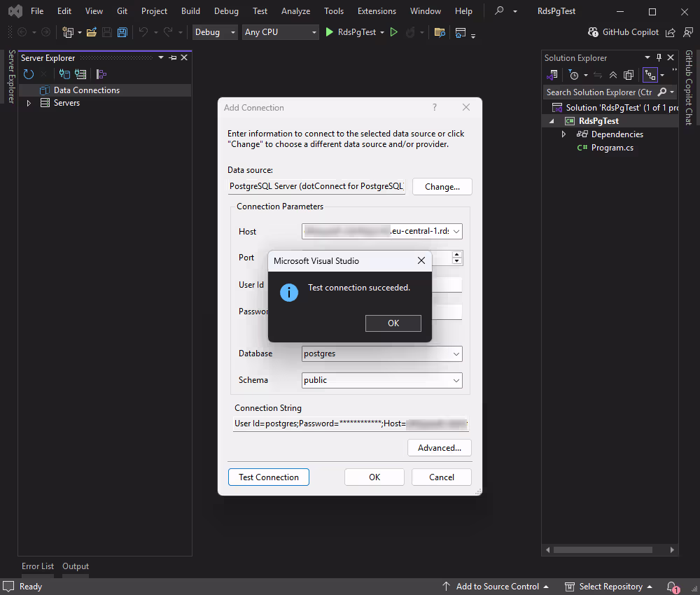This screenshot has height=595, width=700.
Task: Select the Connect to Database icon
Action: click(x=63, y=73)
